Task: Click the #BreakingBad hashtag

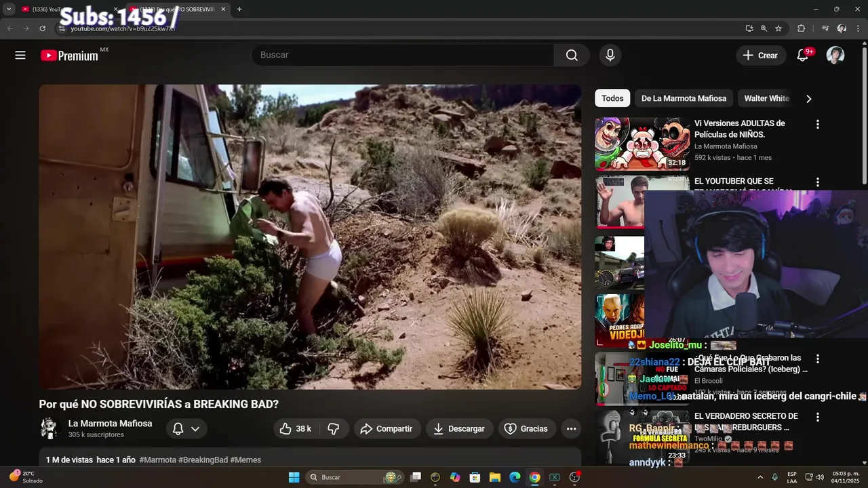Action: click(x=203, y=460)
